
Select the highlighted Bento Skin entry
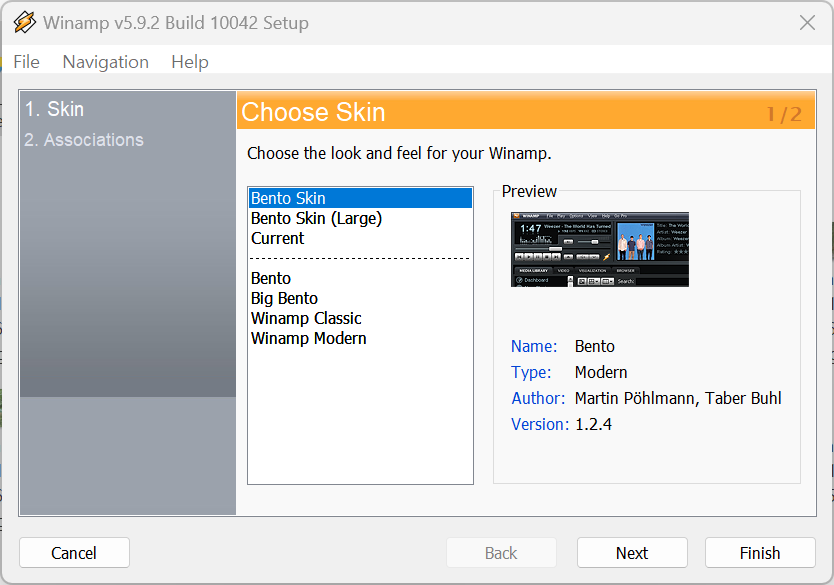pyautogui.click(x=360, y=198)
